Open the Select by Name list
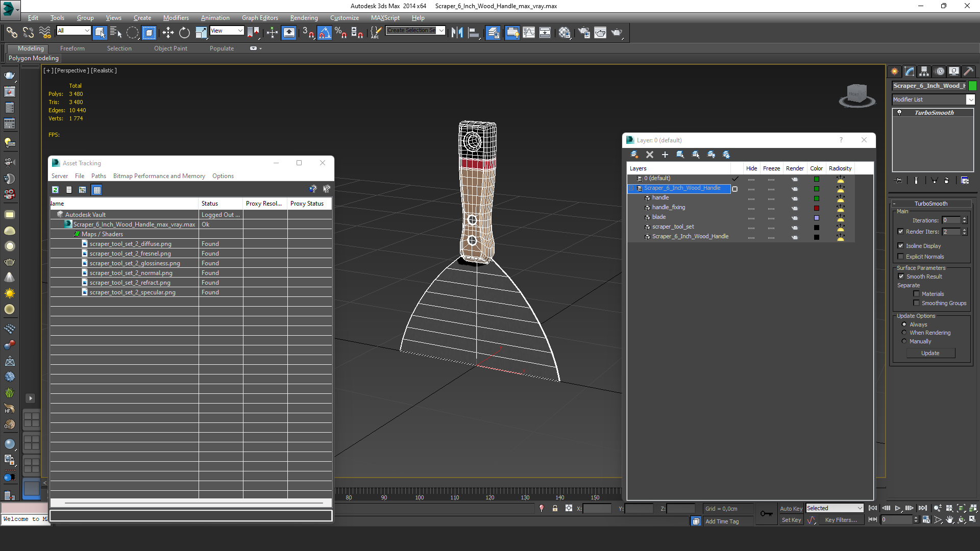980x551 pixels. [116, 33]
